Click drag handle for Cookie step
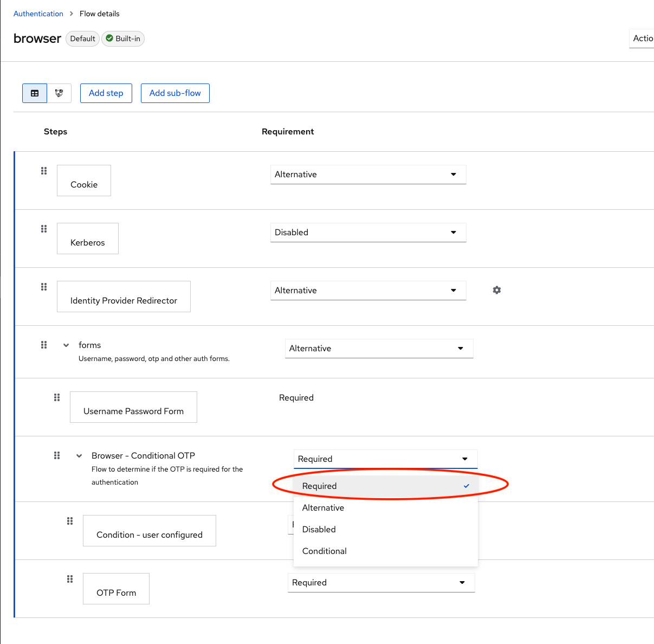The width and height of the screenshot is (654, 644). pyautogui.click(x=44, y=171)
